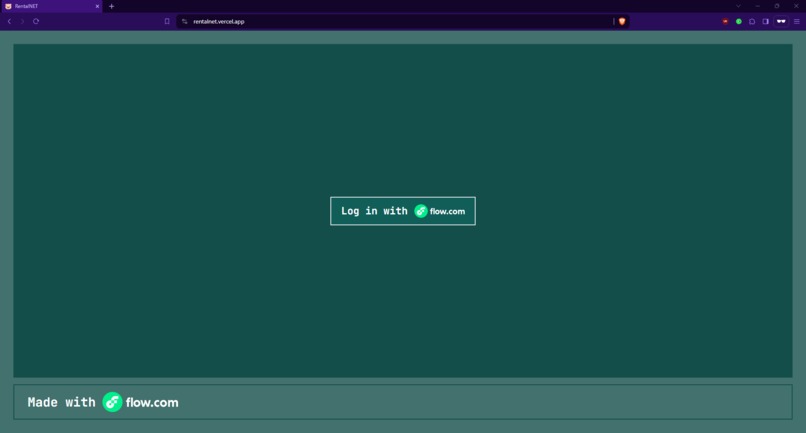
Task: View site information icon in address bar
Action: click(185, 22)
